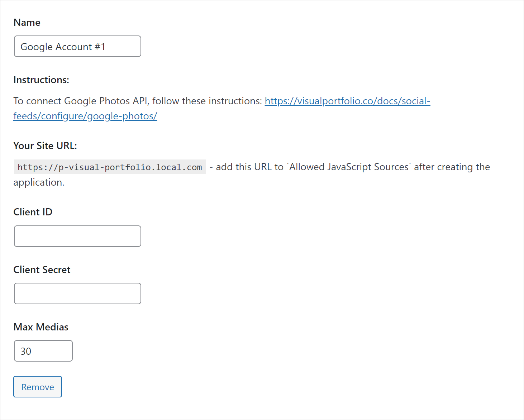Focus the Client ID input field
Screen dimensions: 524x420
point(77,236)
